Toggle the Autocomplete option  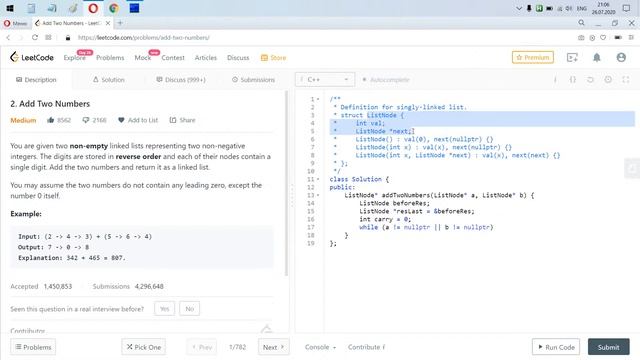[385, 80]
